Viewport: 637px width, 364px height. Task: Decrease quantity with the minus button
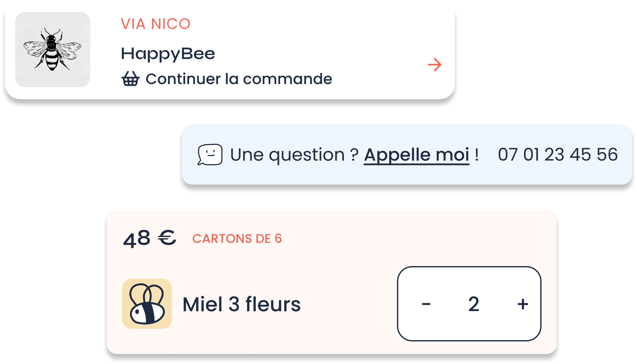click(x=426, y=304)
